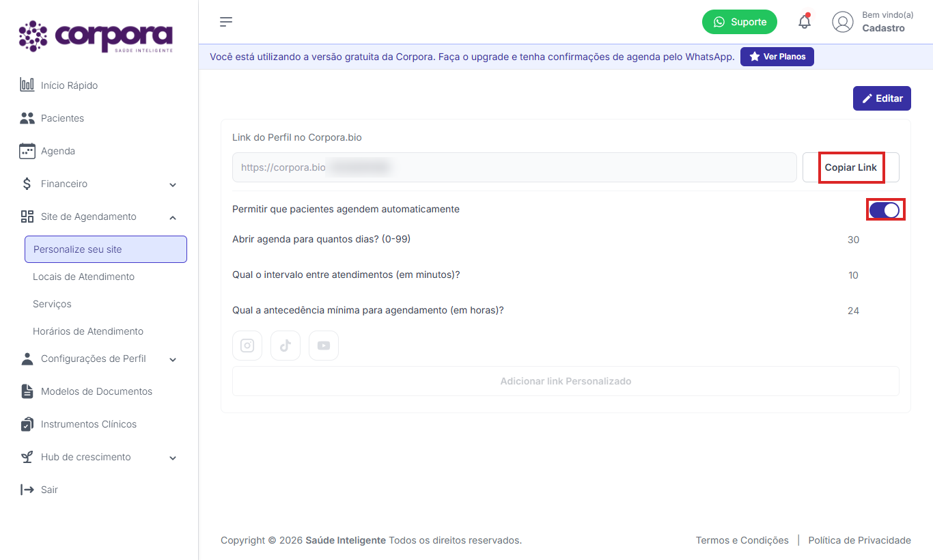Click the Corpora logo
The height and width of the screenshot is (560, 933).
point(96,36)
